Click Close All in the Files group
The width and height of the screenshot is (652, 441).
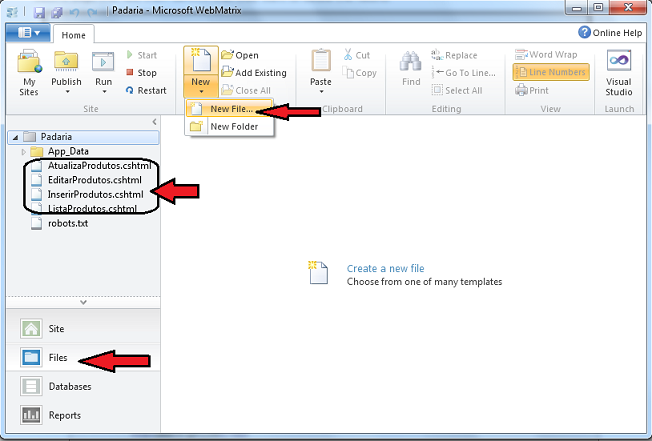click(246, 90)
